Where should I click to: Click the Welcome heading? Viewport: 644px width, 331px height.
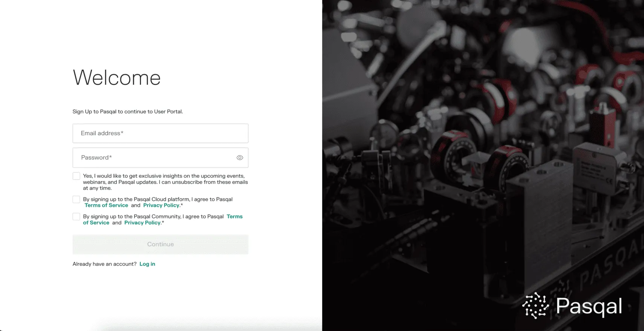(x=117, y=77)
